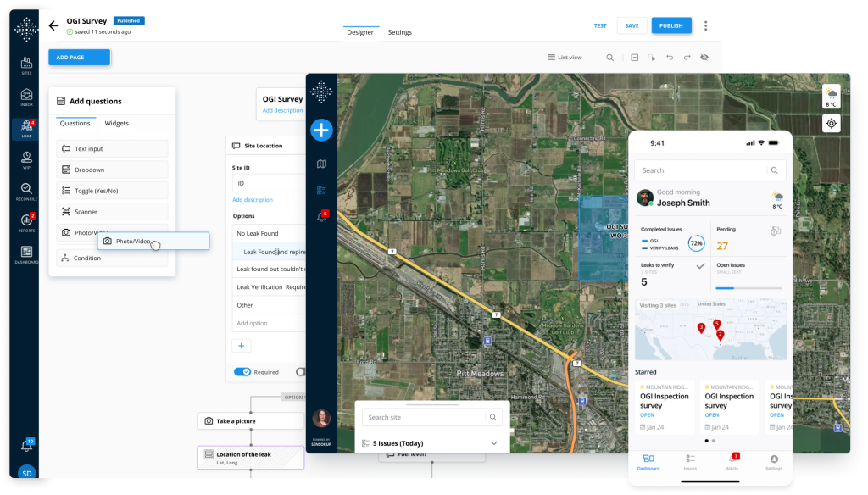
Task: Open Issues tab in the mobile bottom bar
Action: point(690,462)
